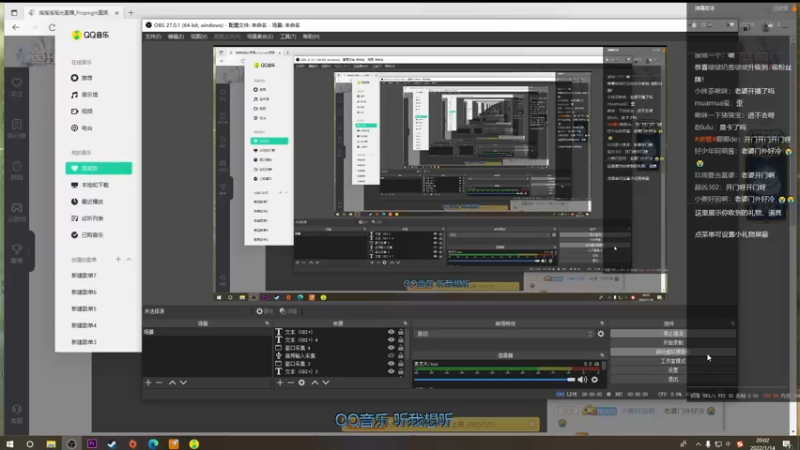Open 本地和下载 in QQ音乐 sidebar
This screenshot has width=800, height=450.
[90, 185]
